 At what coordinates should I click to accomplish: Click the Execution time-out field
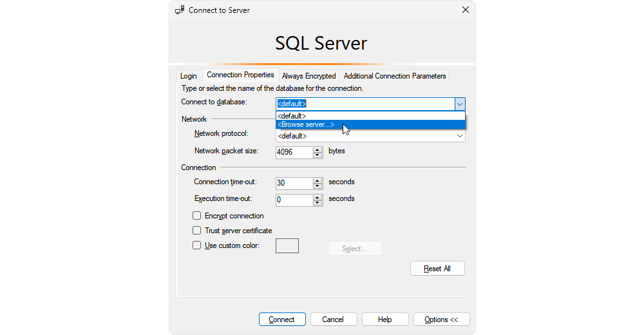[x=294, y=200]
